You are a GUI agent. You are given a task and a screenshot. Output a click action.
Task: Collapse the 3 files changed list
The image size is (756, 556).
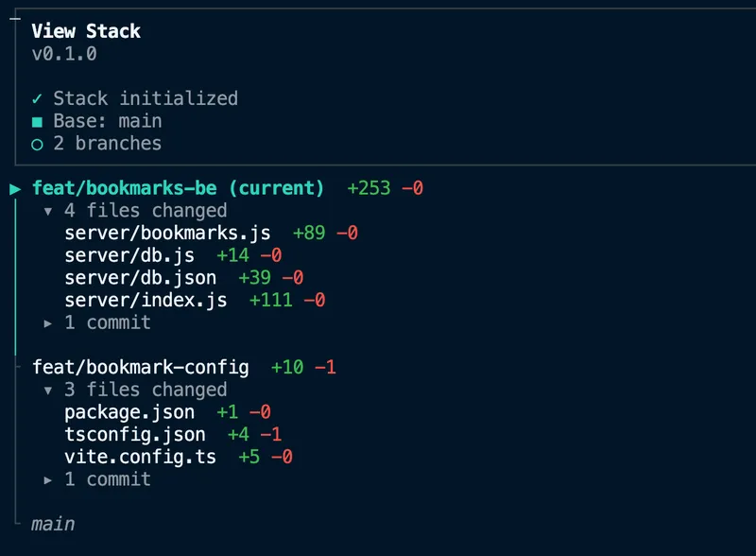tap(48, 390)
